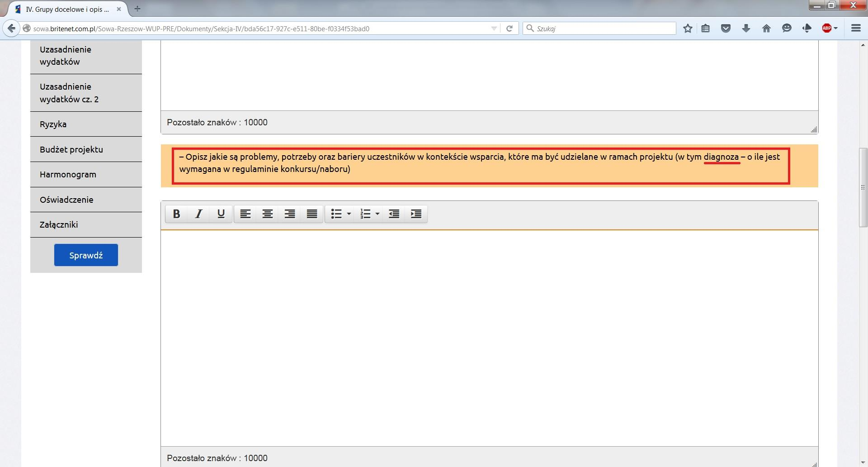
Task: Toggle underline formatting in the editor toolbar
Action: click(221, 214)
